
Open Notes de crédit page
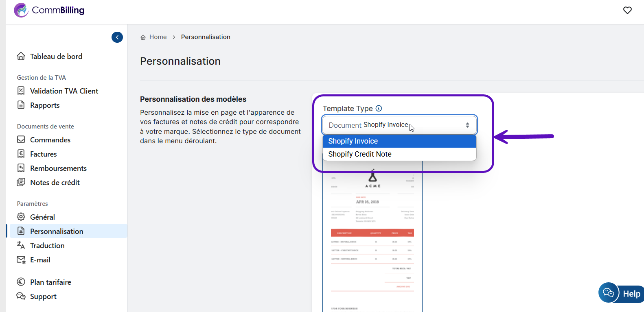(55, 182)
